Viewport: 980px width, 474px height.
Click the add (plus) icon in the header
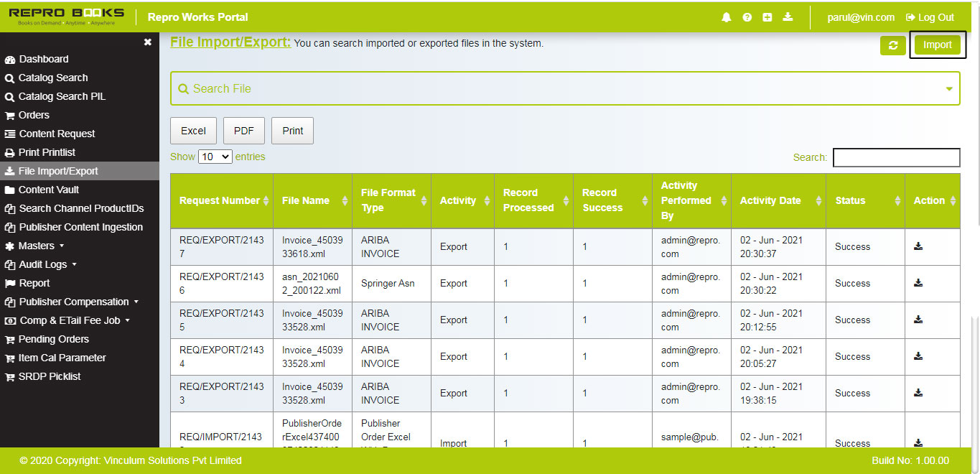(x=767, y=17)
